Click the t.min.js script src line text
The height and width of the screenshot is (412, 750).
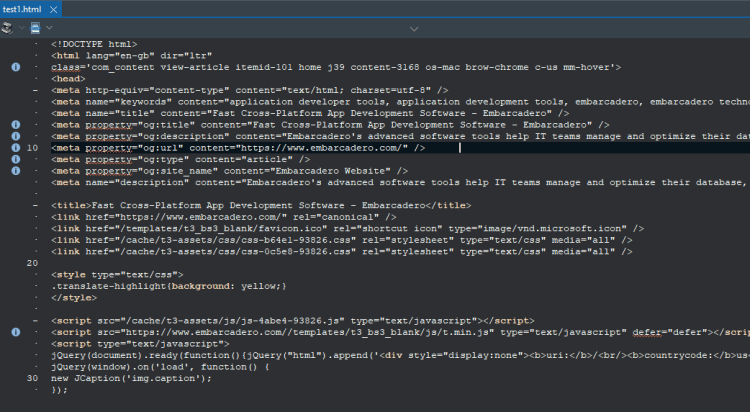click(400, 332)
